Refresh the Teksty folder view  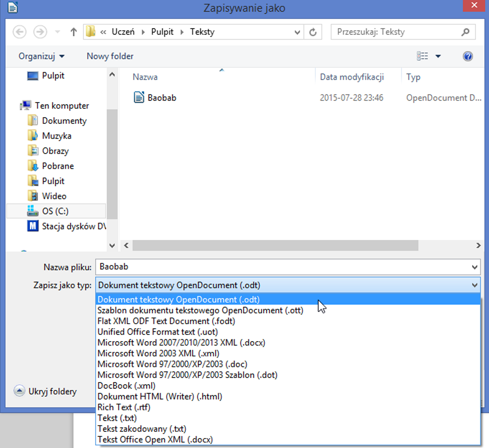point(313,32)
